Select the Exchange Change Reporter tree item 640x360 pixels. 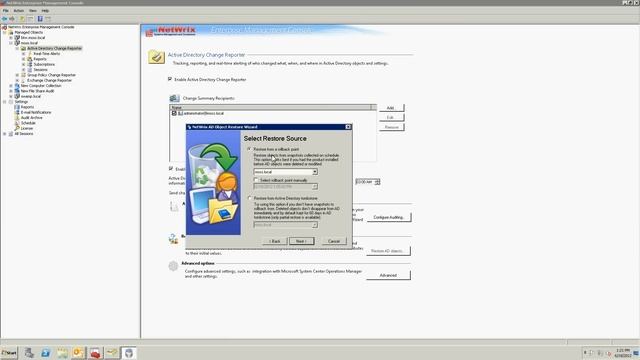(x=49, y=80)
